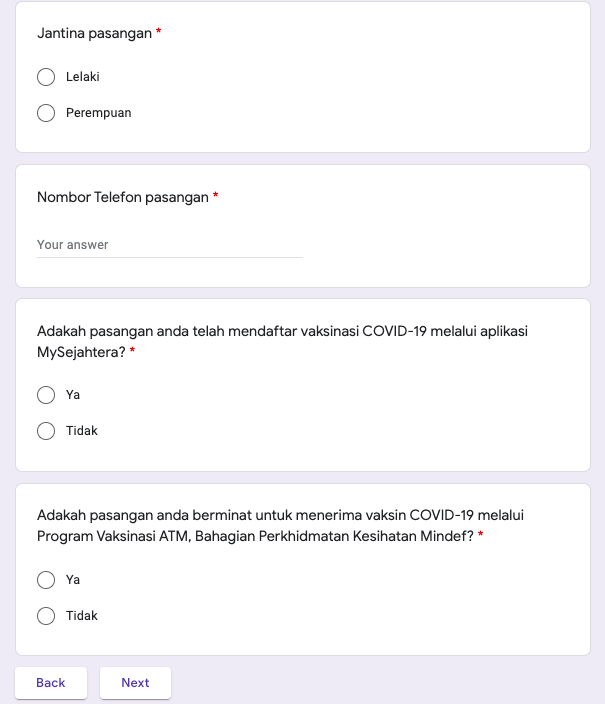Viewport: 605px width, 704px height.
Task: Click the red asterisk after "MySejahtera?"
Action: click(x=132, y=352)
